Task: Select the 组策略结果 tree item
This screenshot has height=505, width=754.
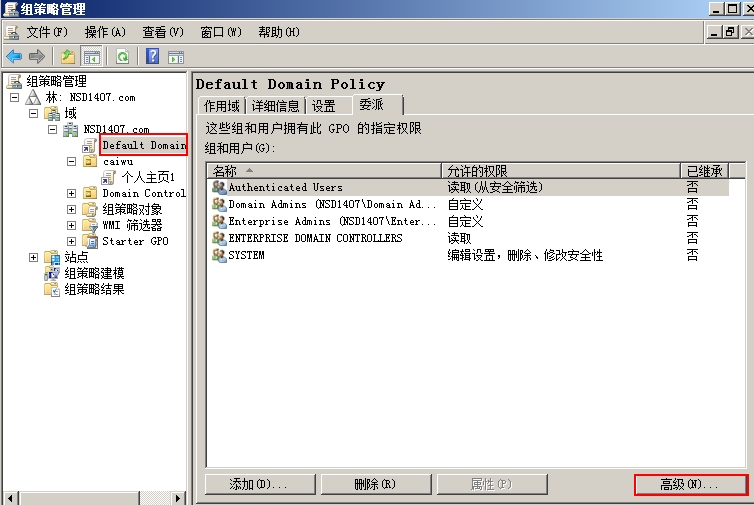Action: tap(94, 289)
